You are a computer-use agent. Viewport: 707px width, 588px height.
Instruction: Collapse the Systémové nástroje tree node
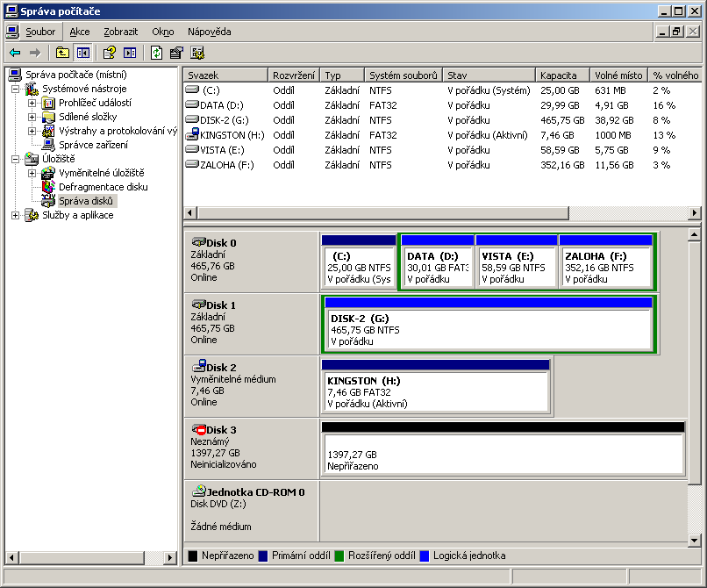click(x=15, y=89)
